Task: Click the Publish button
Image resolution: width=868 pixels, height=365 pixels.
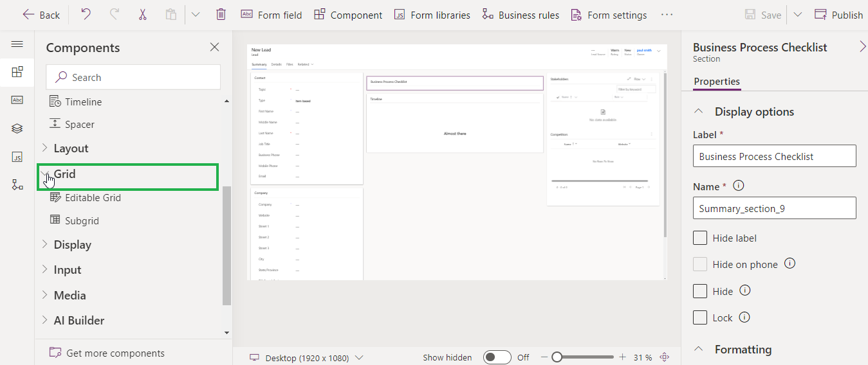Action: [839, 15]
